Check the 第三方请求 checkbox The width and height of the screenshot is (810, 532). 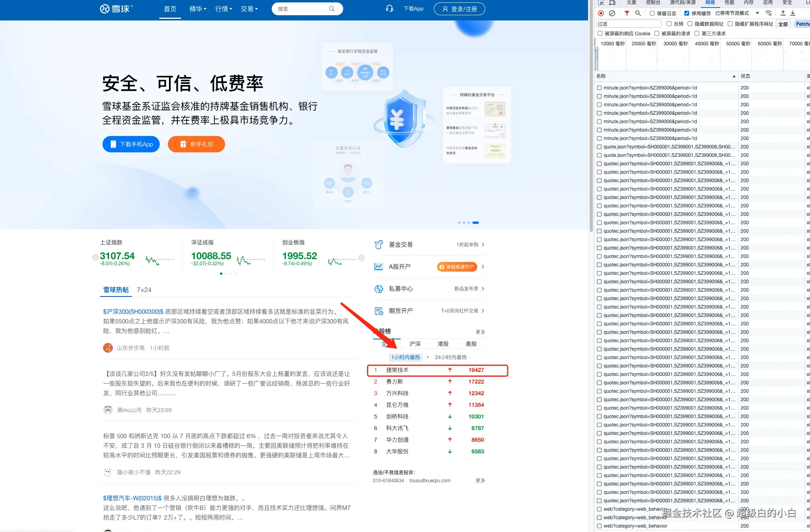click(697, 34)
